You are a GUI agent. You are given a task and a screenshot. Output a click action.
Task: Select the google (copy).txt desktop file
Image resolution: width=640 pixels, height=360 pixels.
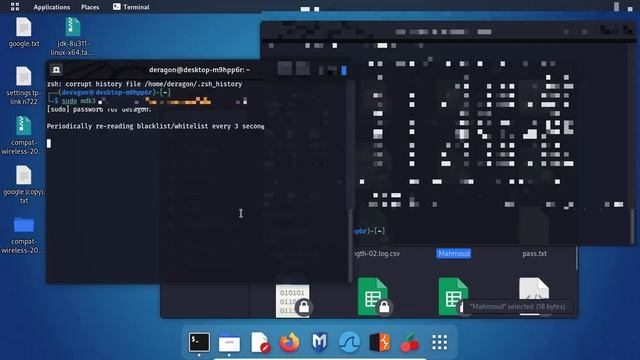[x=24, y=184]
